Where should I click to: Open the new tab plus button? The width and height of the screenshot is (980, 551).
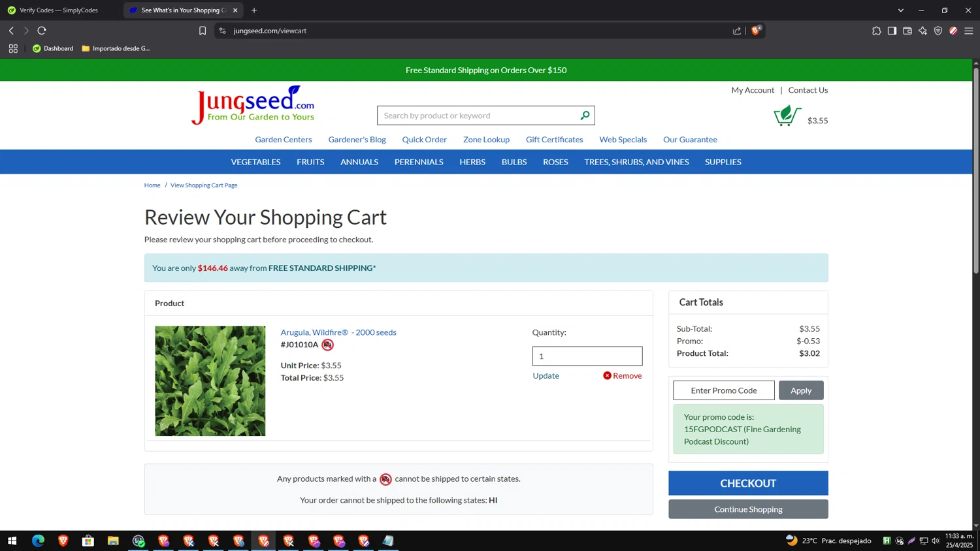pyautogui.click(x=254, y=10)
